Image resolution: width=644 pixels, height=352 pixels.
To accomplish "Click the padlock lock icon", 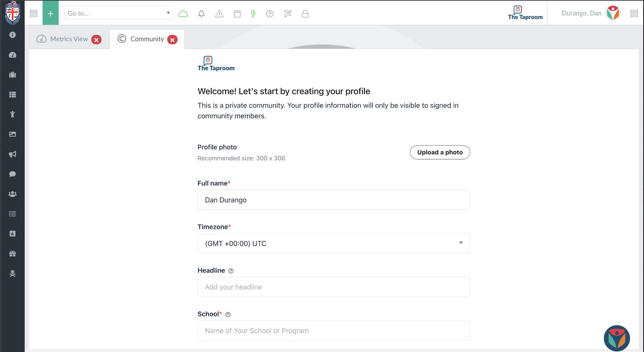I will click(305, 13).
